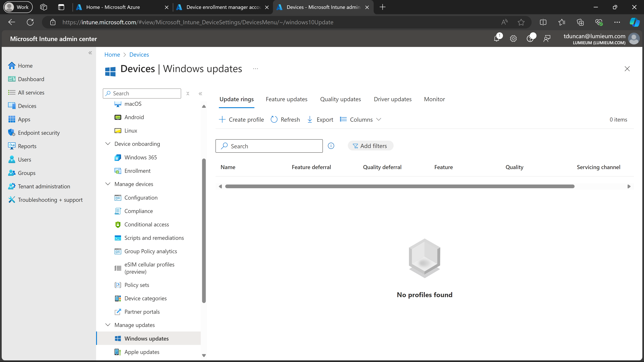Click Devices menu Search field
Image resolution: width=644 pixels, height=362 pixels.
tap(142, 94)
